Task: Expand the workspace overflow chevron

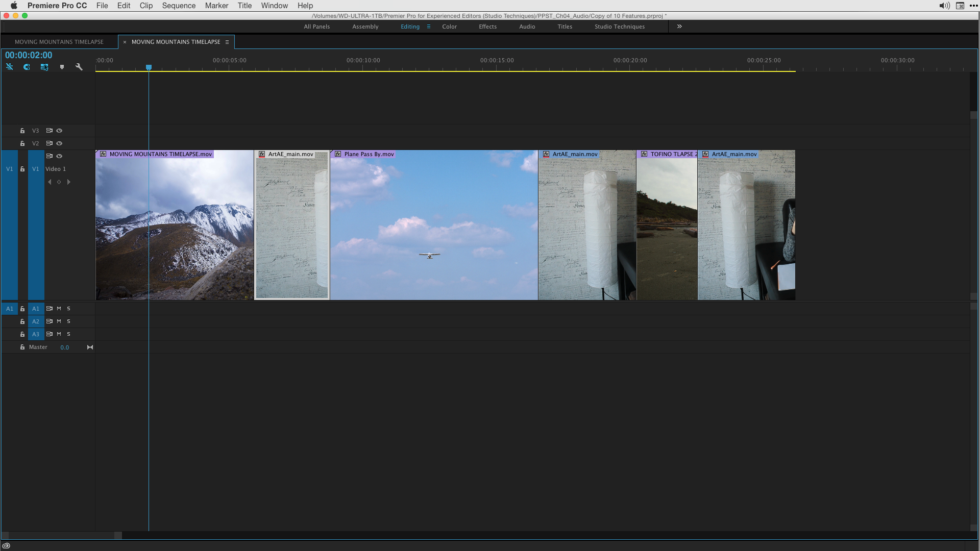Action: click(x=679, y=27)
